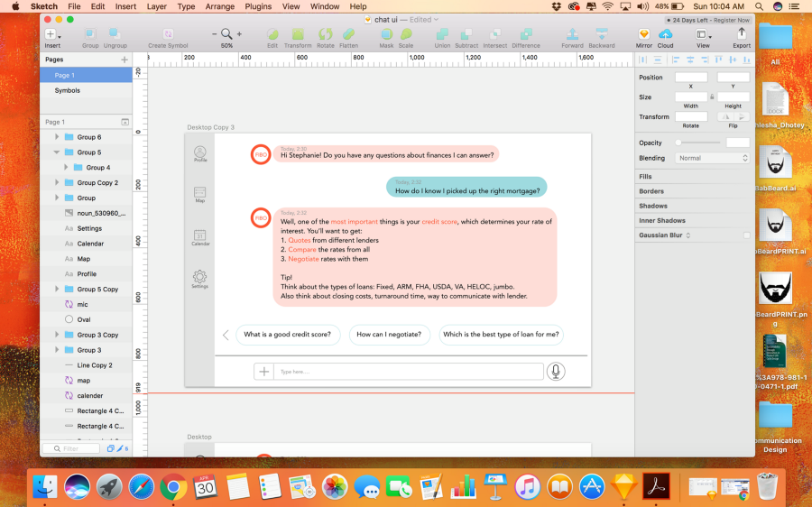Viewport: 812px width, 507px height.
Task: Open the Window menu
Action: coord(325,6)
